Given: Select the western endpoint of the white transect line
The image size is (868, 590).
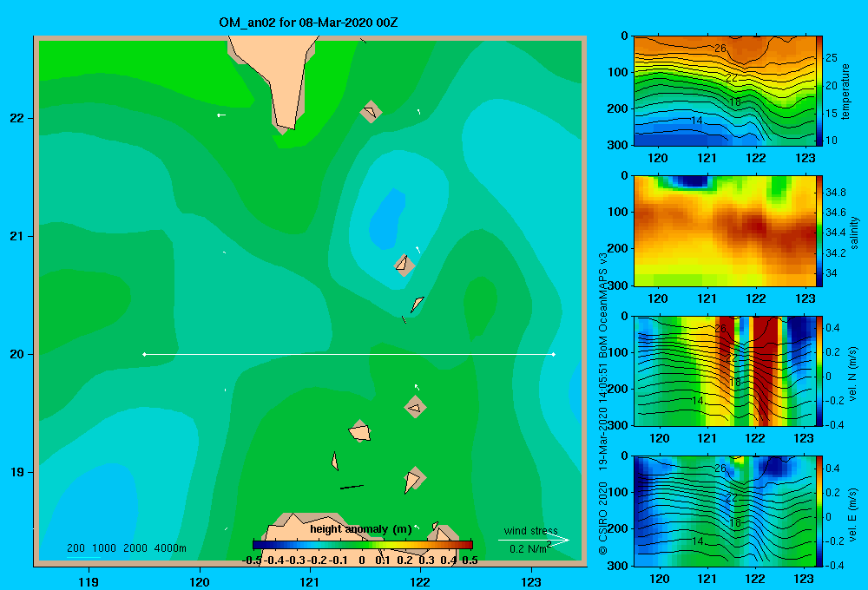Looking at the screenshot, I should tap(144, 354).
